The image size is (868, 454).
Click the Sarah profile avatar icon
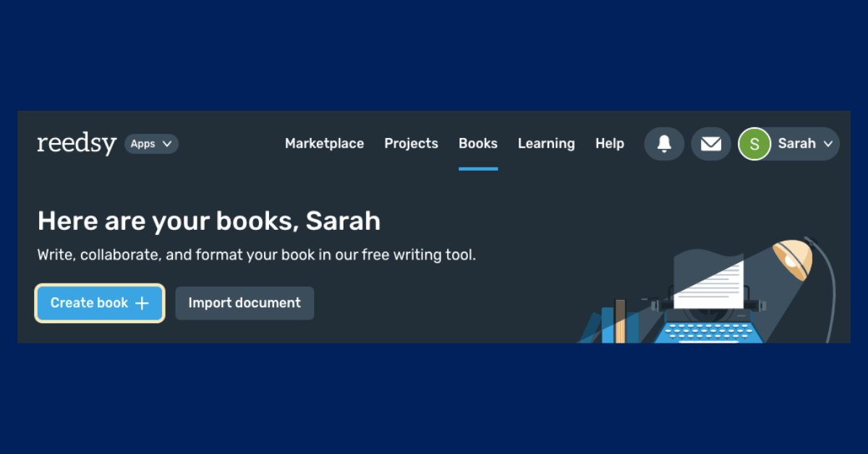754,144
